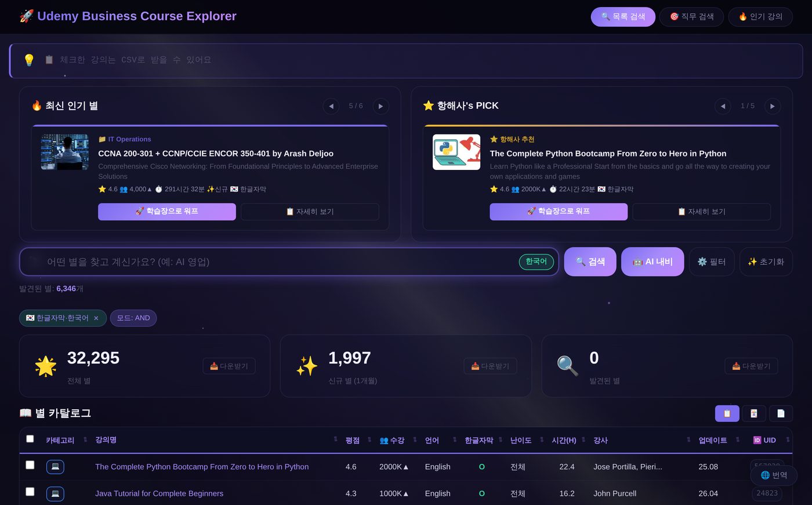Screen dimensions: 812x505
Task: Check the Python Bootcamp row checkbox
Action: [30, 465]
